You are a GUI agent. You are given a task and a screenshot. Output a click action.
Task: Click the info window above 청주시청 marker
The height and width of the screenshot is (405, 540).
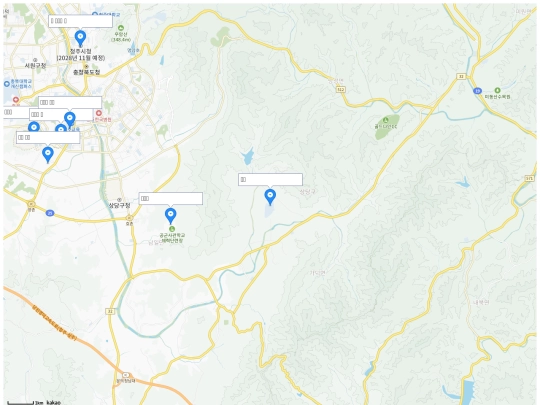(80, 21)
